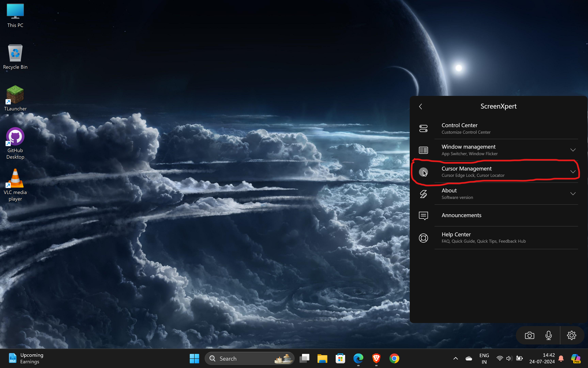The height and width of the screenshot is (368, 588).
Task: Open the Windows Start menu
Action: 194,359
